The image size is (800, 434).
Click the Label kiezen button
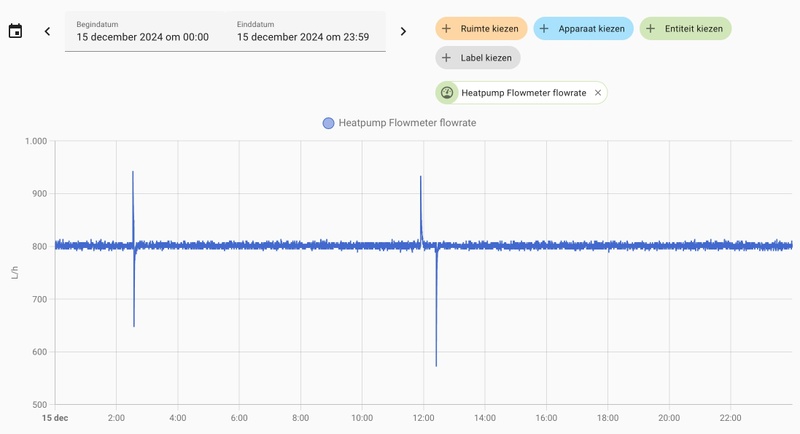478,58
